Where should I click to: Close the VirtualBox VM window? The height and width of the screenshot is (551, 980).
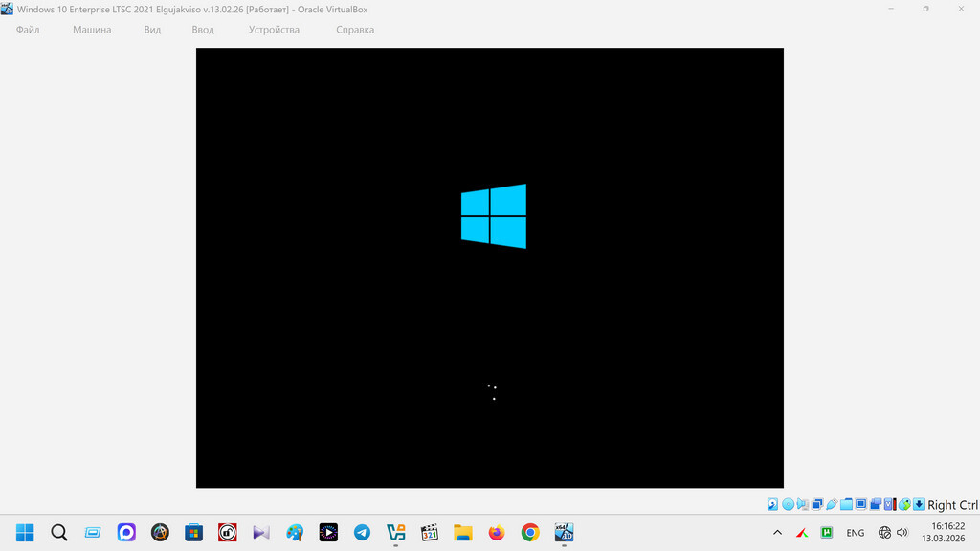pos(961,9)
